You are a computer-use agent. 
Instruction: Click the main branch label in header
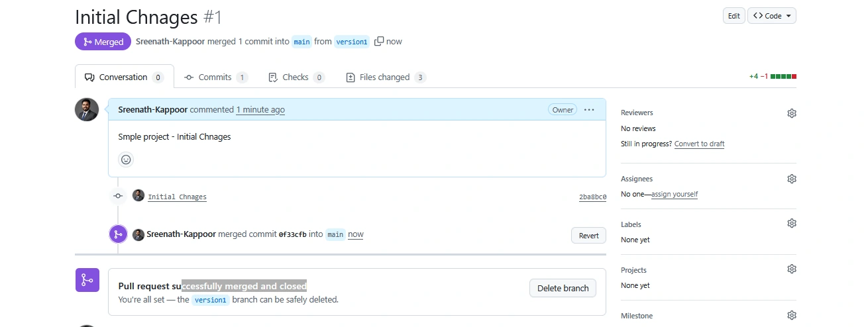tap(302, 42)
